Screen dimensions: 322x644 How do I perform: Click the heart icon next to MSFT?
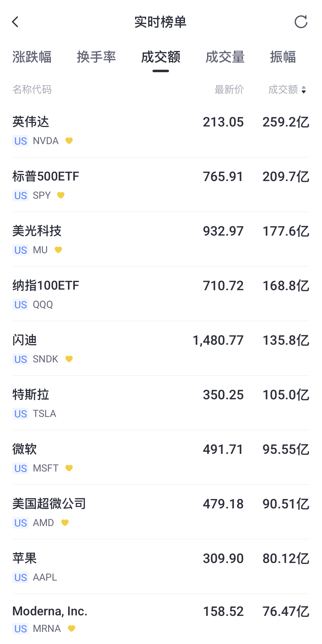69,468
